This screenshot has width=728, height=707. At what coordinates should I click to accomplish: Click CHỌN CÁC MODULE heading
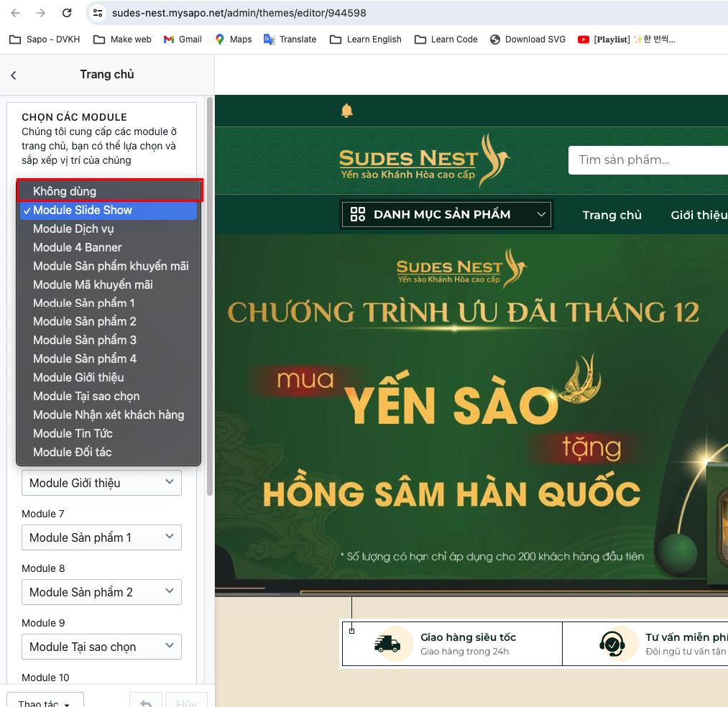[x=74, y=117]
